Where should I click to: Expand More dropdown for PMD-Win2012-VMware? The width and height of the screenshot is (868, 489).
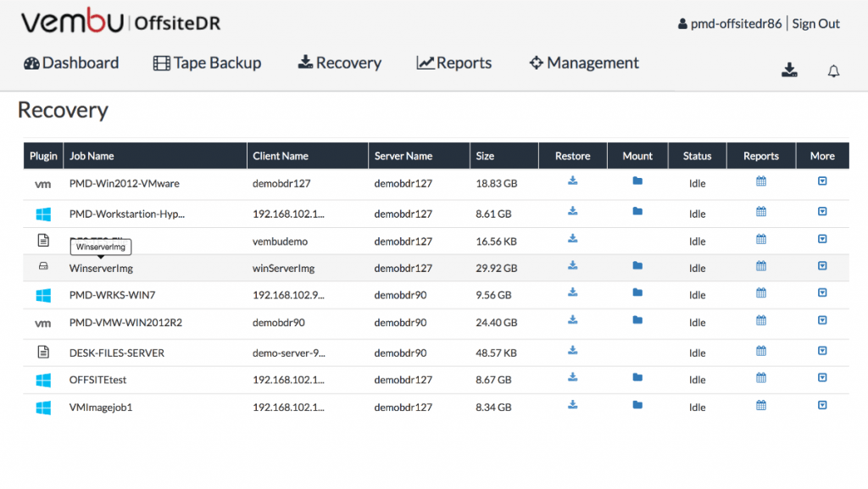coord(822,181)
